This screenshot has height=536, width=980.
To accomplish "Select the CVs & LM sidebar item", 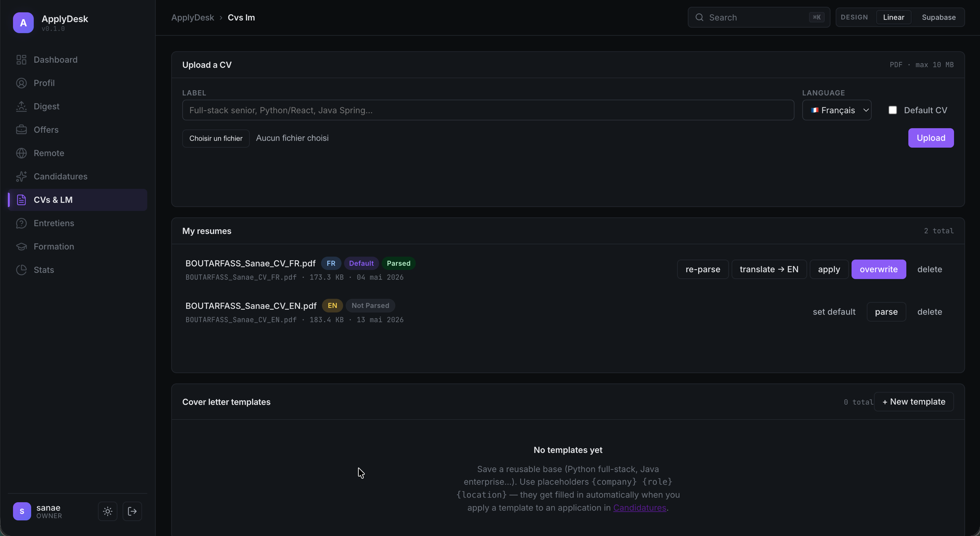I will click(x=78, y=200).
